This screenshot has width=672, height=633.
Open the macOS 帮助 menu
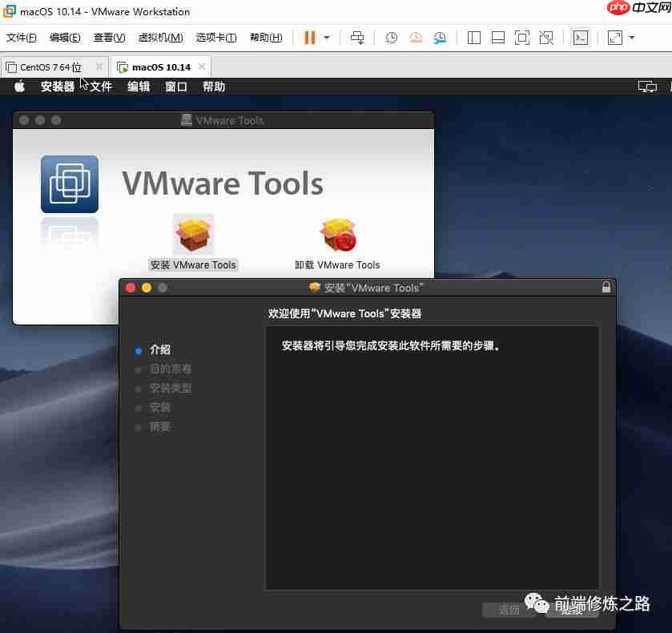coord(213,87)
